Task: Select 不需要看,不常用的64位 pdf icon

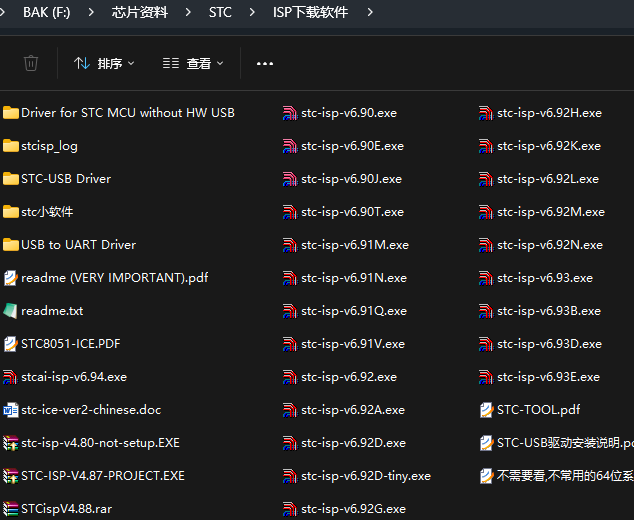Action: 487,476
